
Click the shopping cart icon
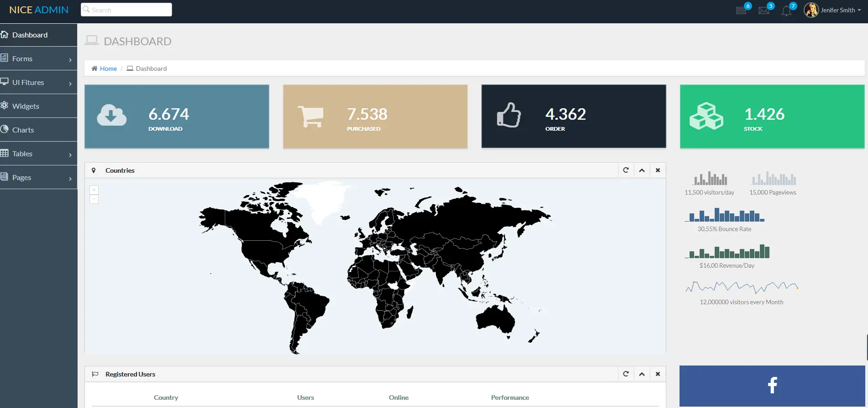coord(311,117)
